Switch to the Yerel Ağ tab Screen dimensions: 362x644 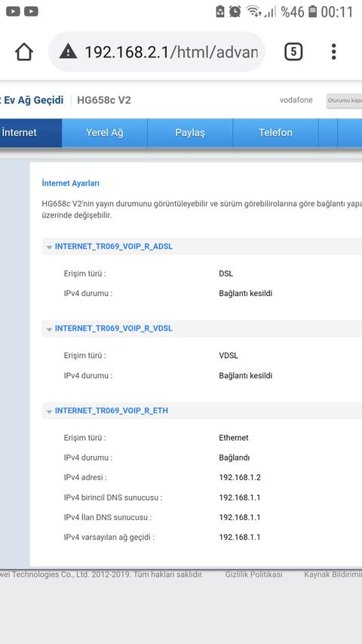coord(105,133)
